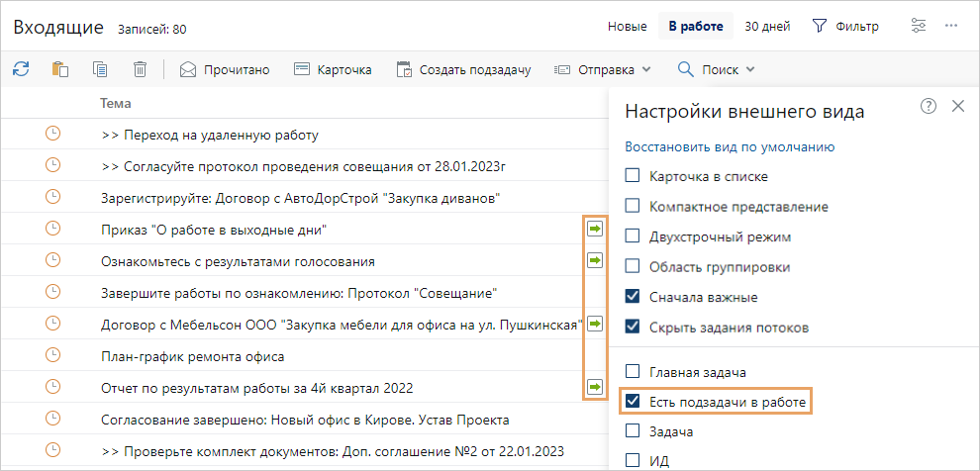Open the План-график ремонта офиса item
This screenshot has width=980, height=471.
pyautogui.click(x=193, y=356)
